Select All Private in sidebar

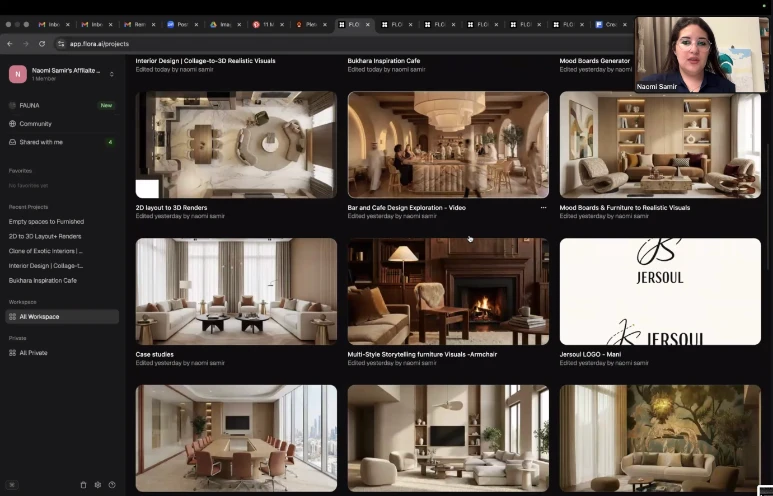33,353
